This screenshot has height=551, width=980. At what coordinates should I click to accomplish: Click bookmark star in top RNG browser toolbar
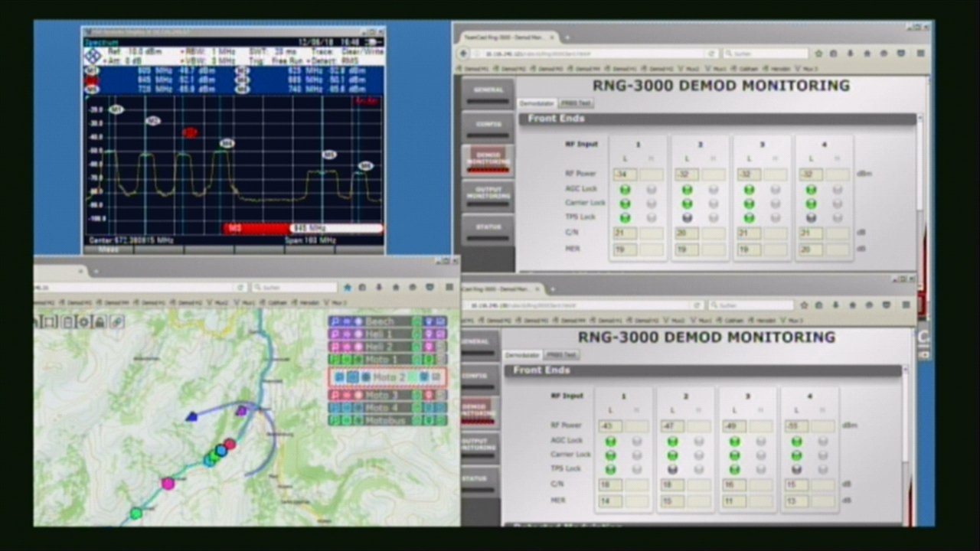click(x=818, y=54)
